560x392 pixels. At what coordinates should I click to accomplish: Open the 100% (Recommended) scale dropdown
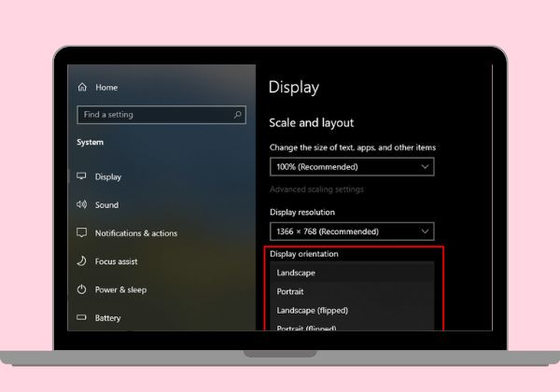pos(352,167)
